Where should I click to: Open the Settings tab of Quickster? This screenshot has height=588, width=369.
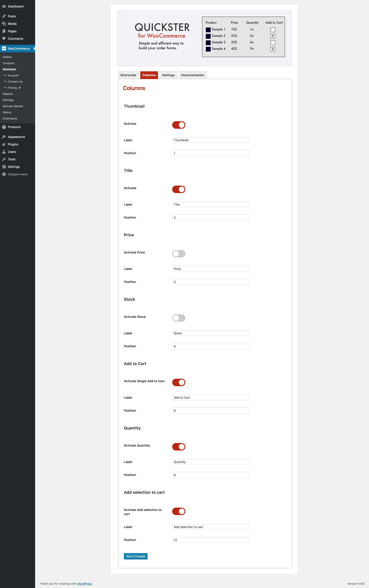[x=168, y=75]
